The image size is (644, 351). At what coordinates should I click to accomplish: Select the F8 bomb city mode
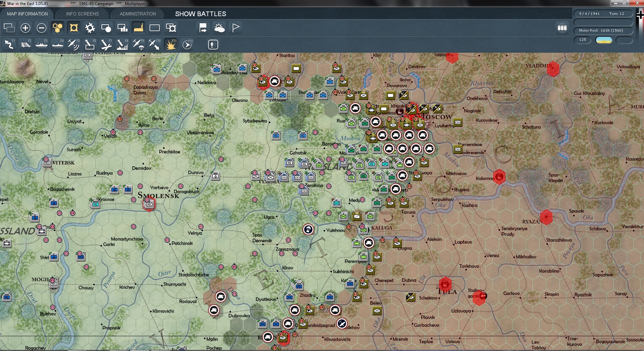click(x=122, y=44)
